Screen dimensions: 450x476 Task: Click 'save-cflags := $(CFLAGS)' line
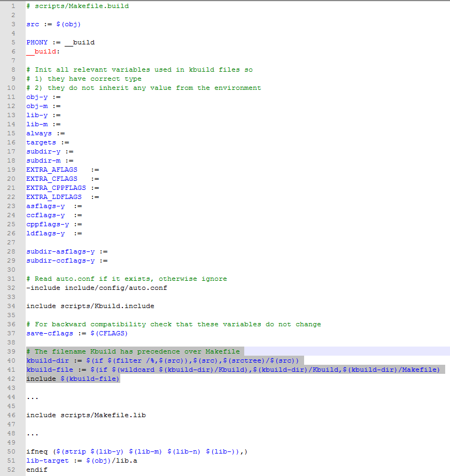pyautogui.click(x=77, y=334)
